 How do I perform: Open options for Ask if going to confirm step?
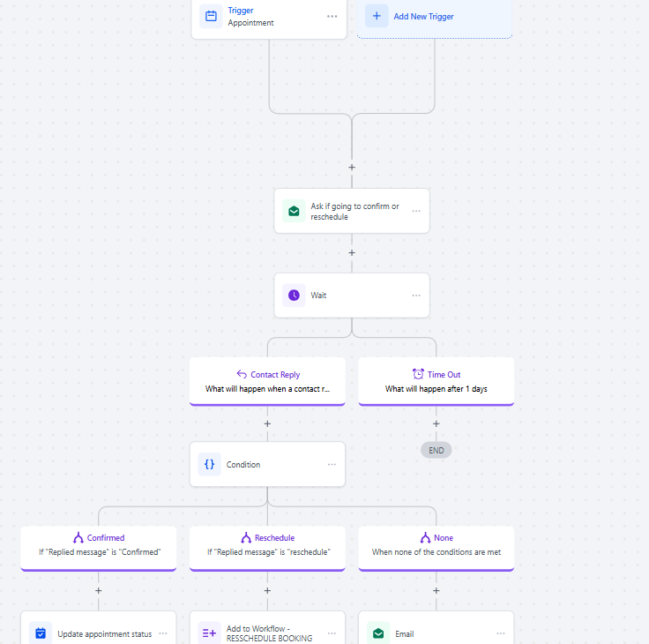click(x=416, y=211)
